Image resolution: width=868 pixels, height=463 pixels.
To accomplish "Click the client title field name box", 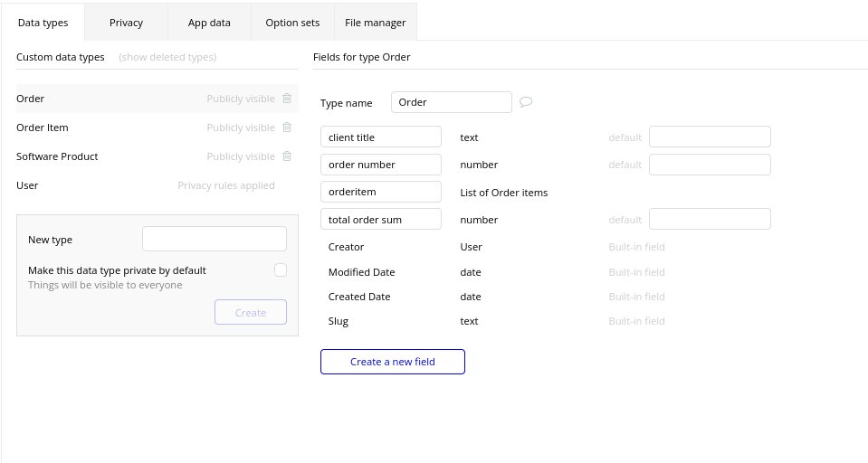I will pyautogui.click(x=380, y=137).
